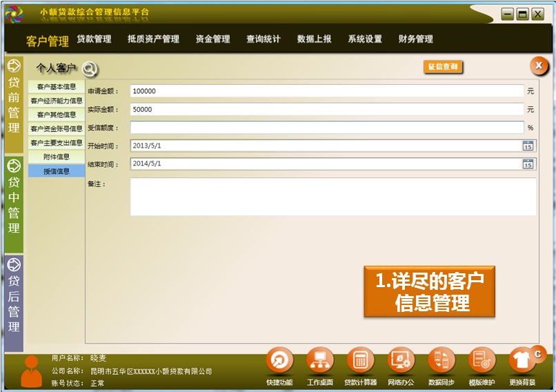Screen dimensions: 556x392
Task: Click the 备注 remarks text area
Action: click(x=332, y=197)
